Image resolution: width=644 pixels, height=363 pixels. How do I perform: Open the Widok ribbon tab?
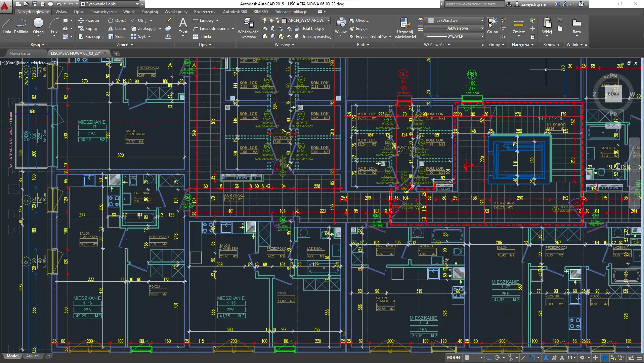129,12
